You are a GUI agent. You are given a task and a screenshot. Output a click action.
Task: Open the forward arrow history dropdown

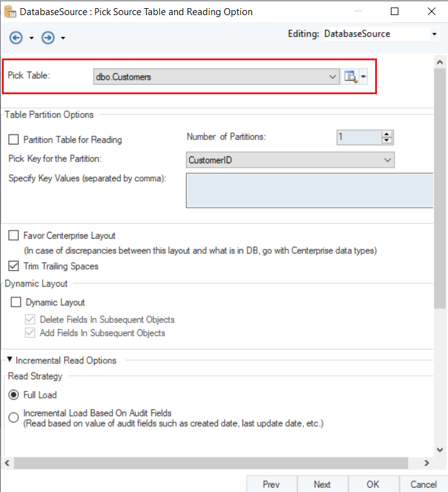pos(63,39)
